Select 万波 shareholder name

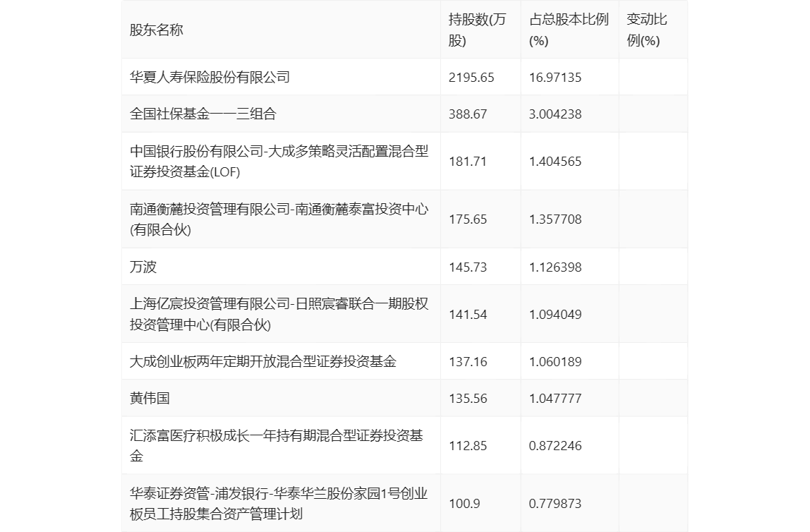(x=143, y=267)
